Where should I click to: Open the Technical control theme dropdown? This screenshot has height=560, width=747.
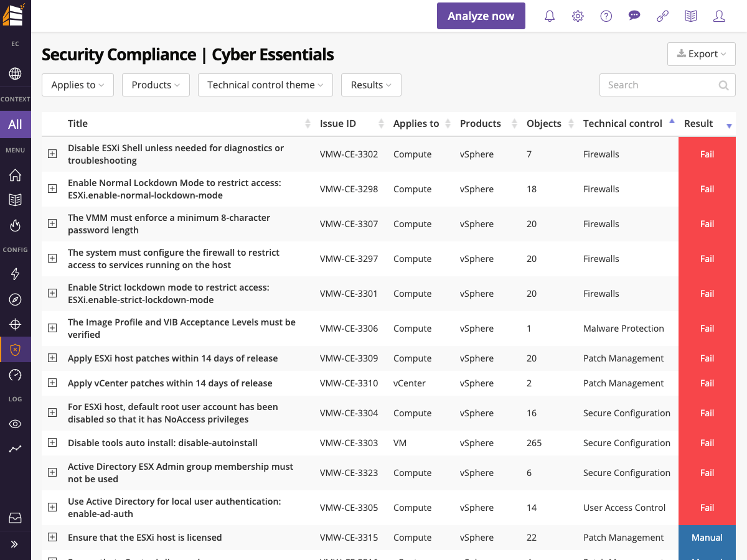click(265, 85)
